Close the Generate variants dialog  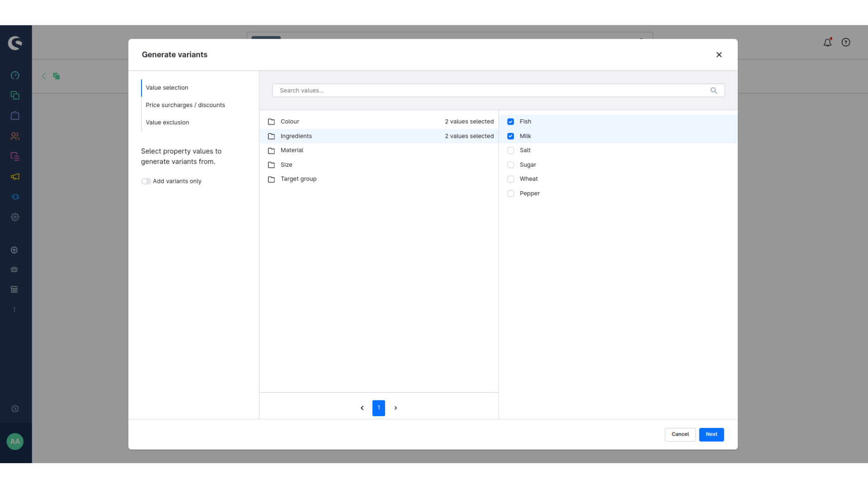pos(719,55)
